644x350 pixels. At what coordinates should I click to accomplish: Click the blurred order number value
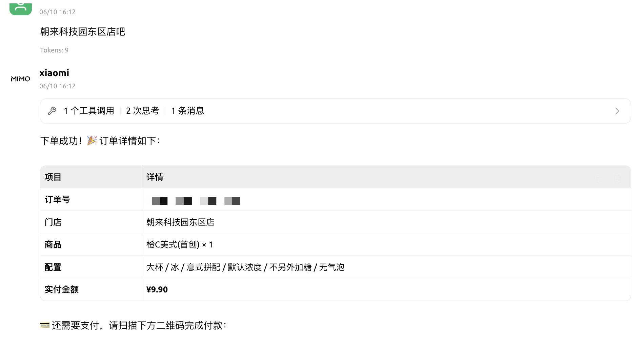196,201
